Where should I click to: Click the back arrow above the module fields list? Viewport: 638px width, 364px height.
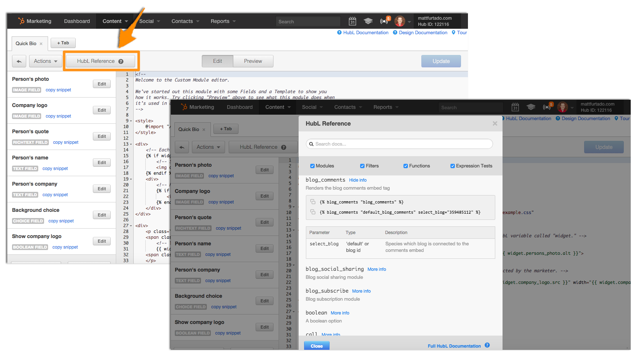(19, 61)
